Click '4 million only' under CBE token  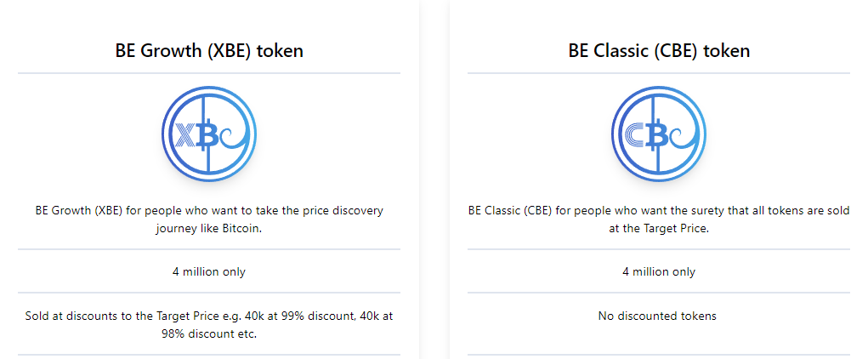659,271
